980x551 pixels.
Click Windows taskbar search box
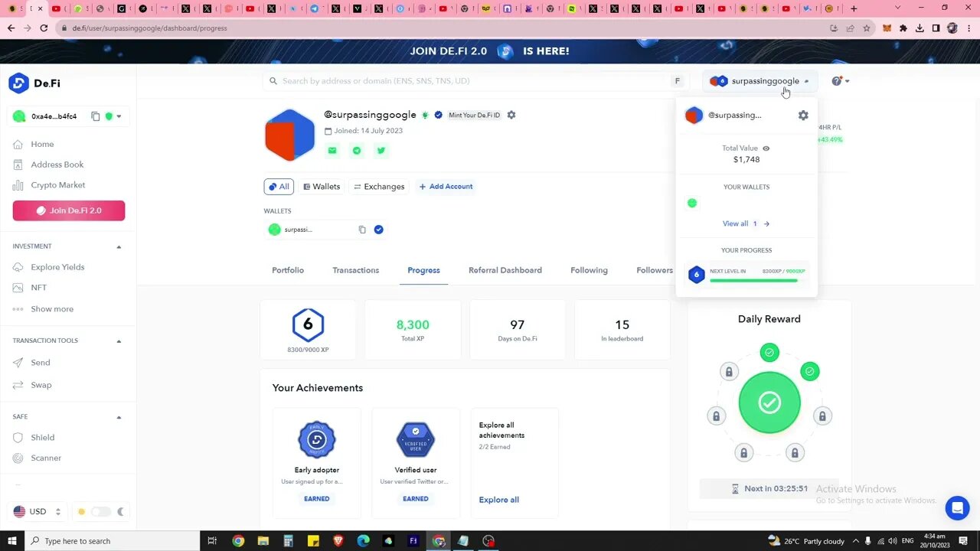click(x=113, y=541)
